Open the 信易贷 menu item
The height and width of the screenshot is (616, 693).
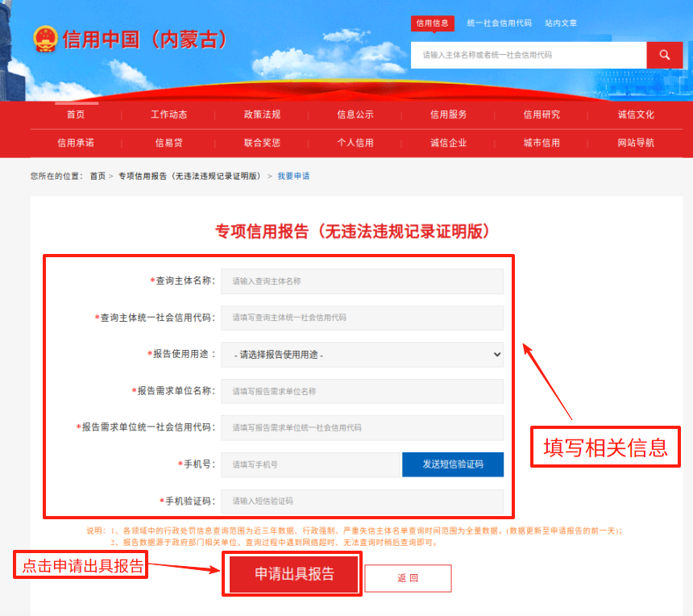(x=169, y=143)
